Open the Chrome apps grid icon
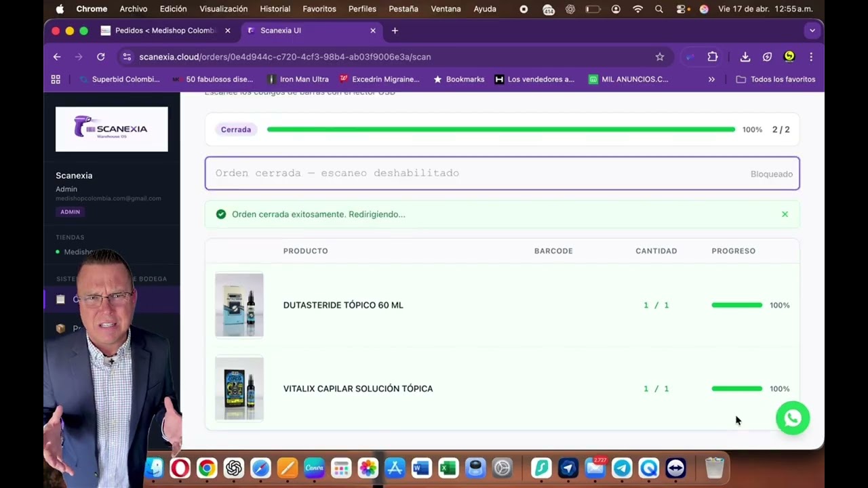 tap(56, 79)
